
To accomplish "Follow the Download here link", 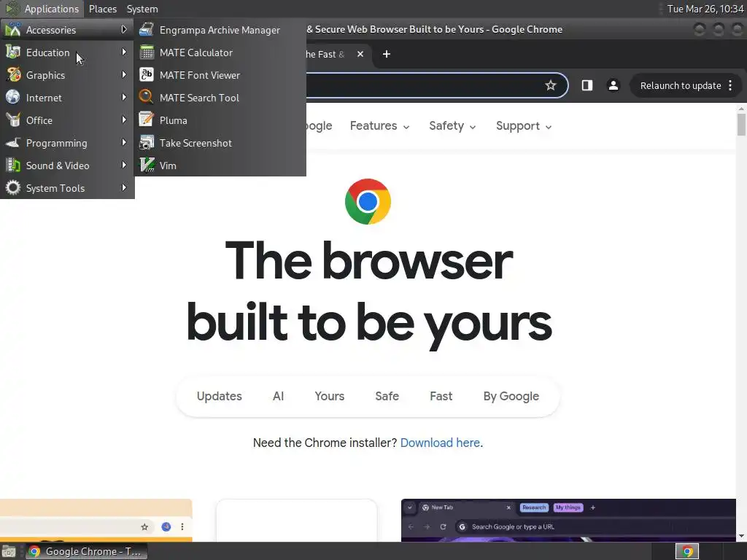I will click(440, 443).
